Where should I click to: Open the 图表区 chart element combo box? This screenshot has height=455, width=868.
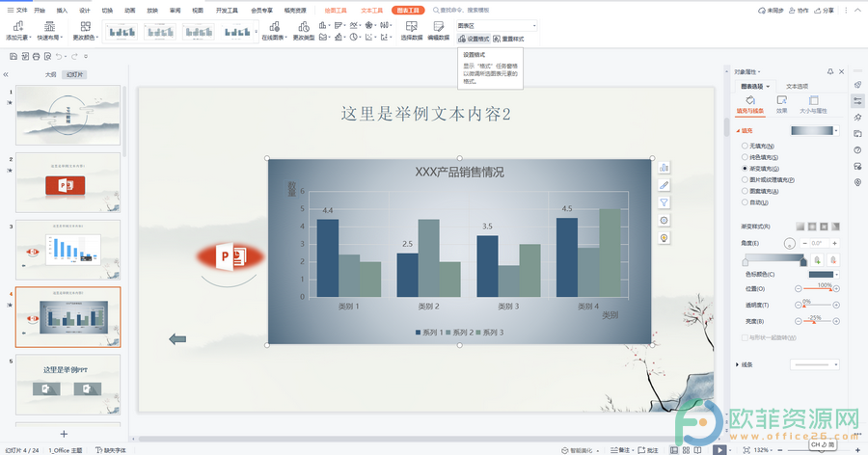click(497, 26)
